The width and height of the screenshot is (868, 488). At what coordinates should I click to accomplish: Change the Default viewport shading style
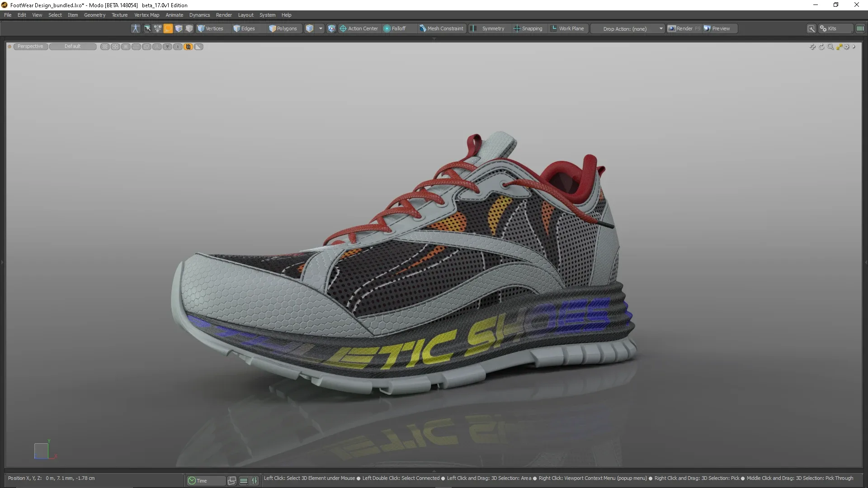pyautogui.click(x=72, y=47)
